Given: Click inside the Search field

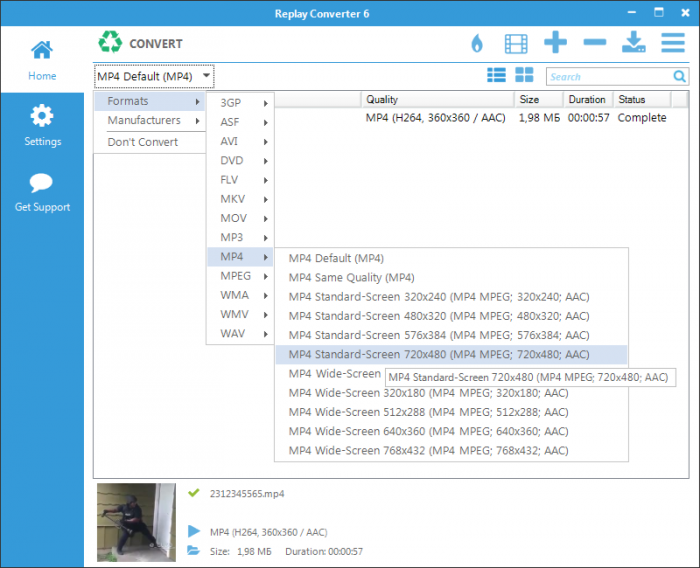Looking at the screenshot, I should (608, 76).
